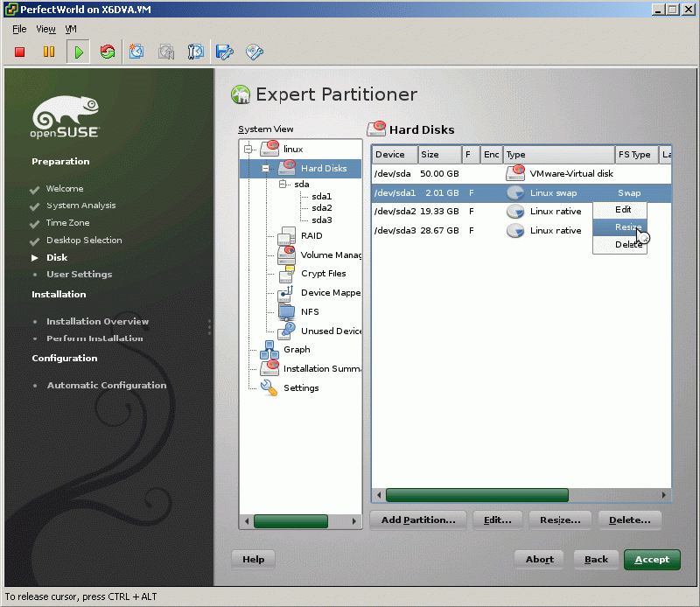The image size is (700, 607).
Task: Choose Resize in the context menu
Action: pos(619,227)
